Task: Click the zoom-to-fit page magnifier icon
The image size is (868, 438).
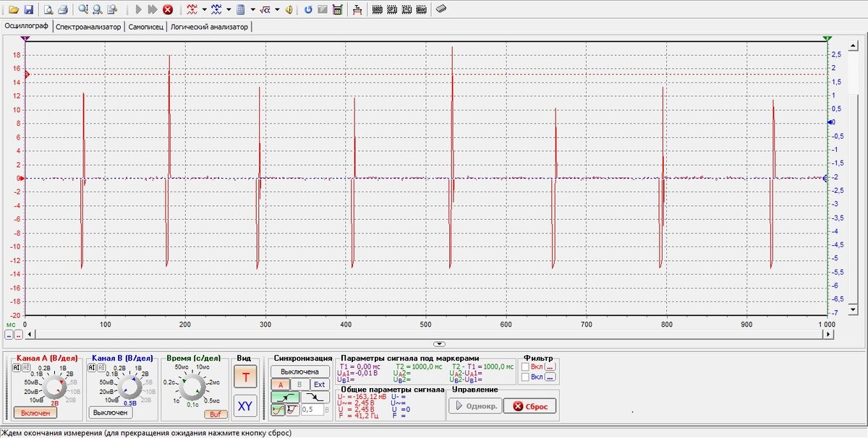Action: pyautogui.click(x=111, y=10)
